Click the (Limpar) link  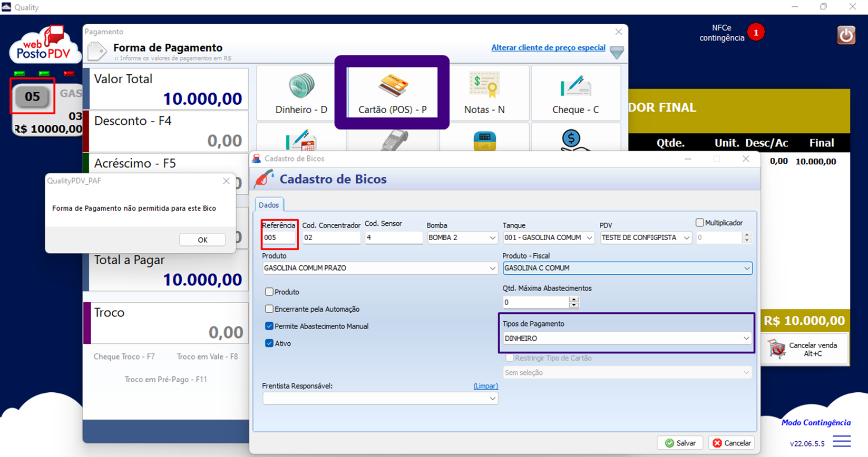pyautogui.click(x=485, y=386)
